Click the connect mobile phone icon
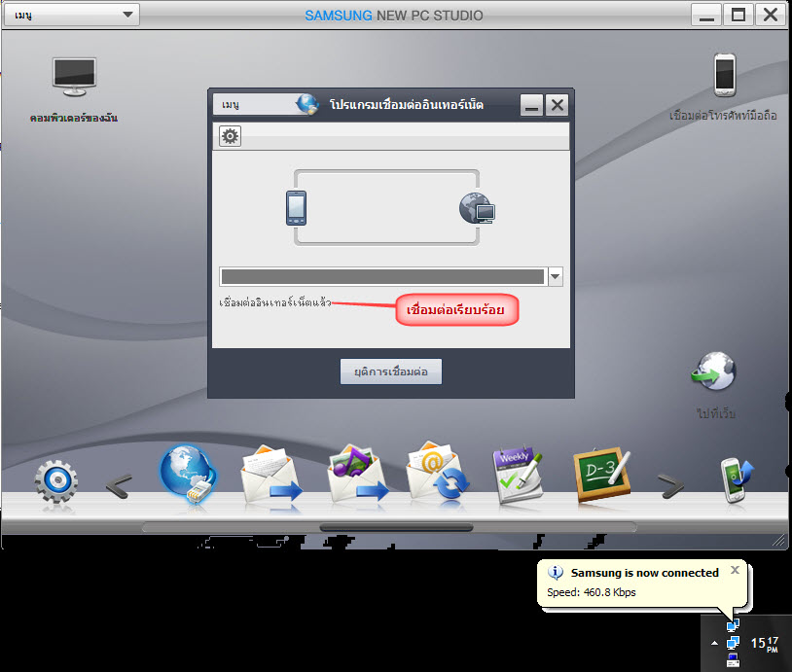792x672 pixels. (724, 75)
